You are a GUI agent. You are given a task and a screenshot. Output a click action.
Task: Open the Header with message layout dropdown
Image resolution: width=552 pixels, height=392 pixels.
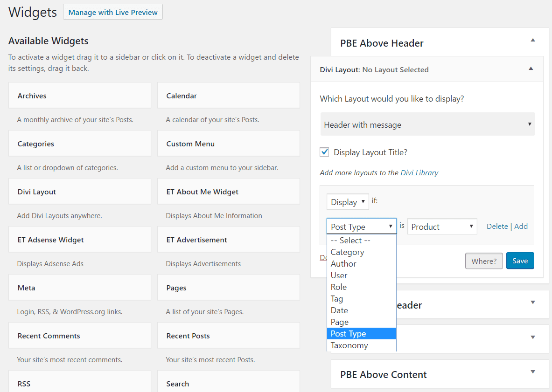click(x=427, y=124)
